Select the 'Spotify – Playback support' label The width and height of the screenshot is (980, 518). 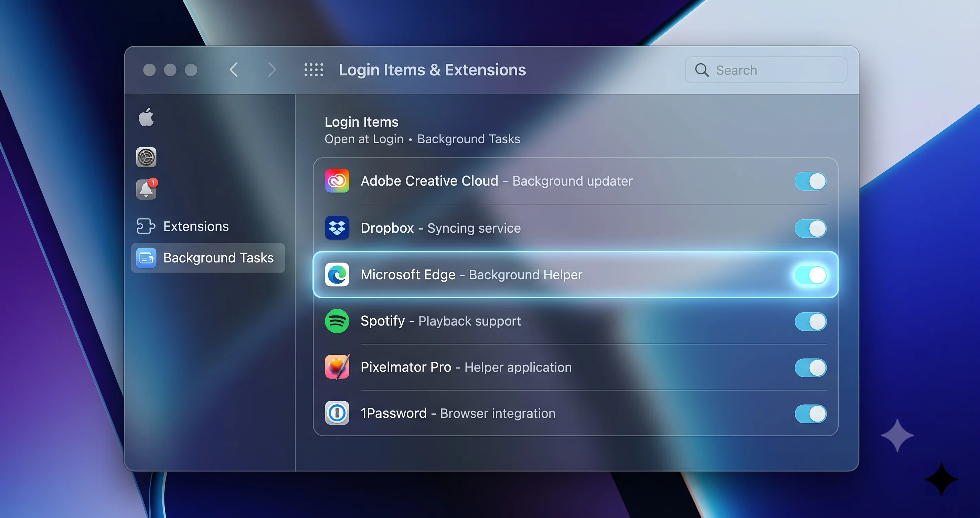tap(440, 321)
